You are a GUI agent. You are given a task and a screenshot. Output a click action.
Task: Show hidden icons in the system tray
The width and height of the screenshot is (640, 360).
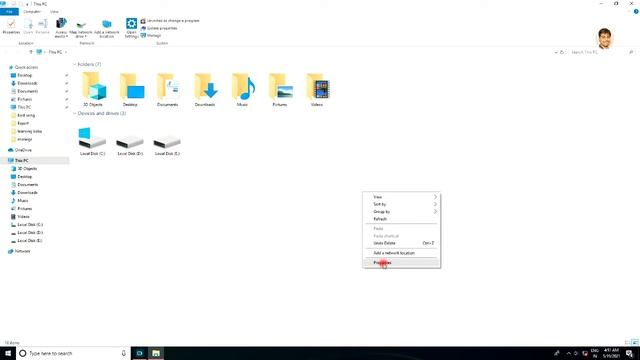coord(568,353)
